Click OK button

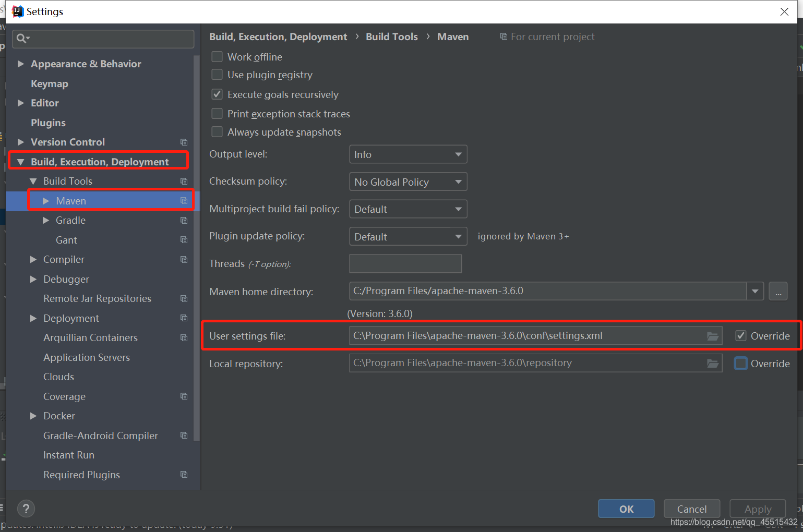[626, 509]
